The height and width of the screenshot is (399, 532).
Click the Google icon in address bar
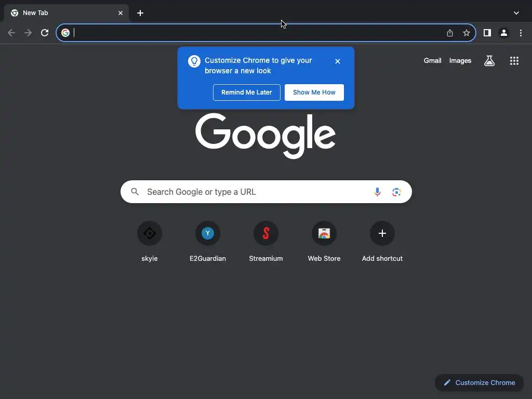pos(65,33)
